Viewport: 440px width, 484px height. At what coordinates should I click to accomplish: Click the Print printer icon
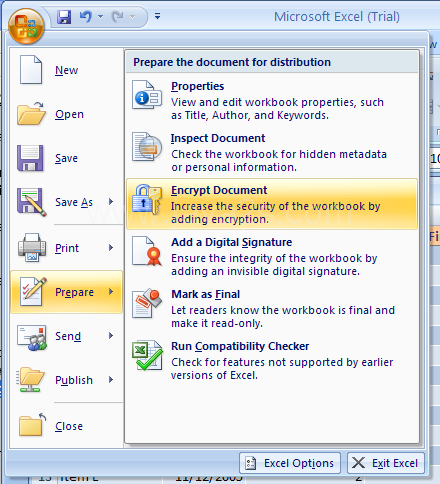[x=32, y=248]
